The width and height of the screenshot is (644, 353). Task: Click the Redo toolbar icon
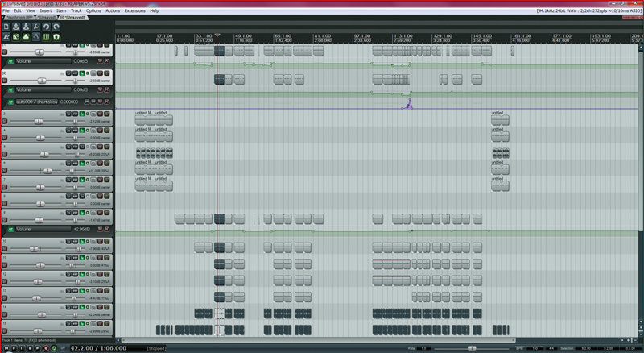56,27
